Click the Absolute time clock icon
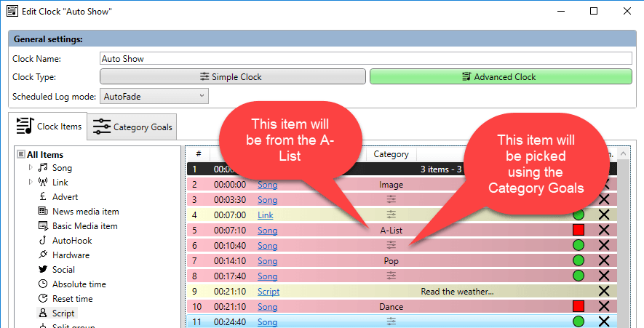Image resolution: width=644 pixels, height=328 pixels. click(x=43, y=284)
